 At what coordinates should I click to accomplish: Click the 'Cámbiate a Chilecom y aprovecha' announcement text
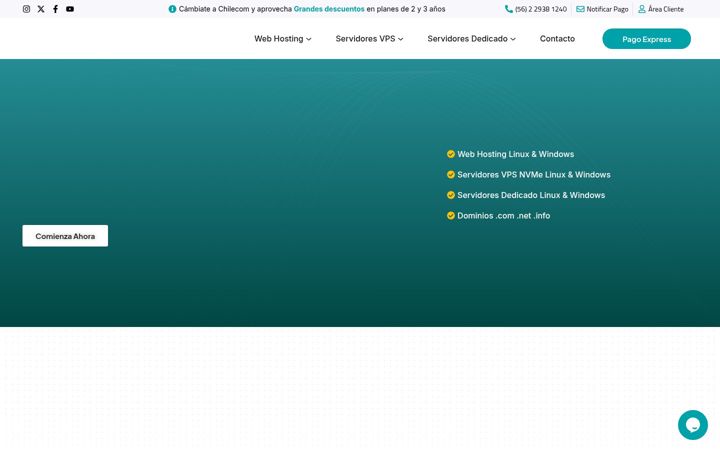pos(235,9)
